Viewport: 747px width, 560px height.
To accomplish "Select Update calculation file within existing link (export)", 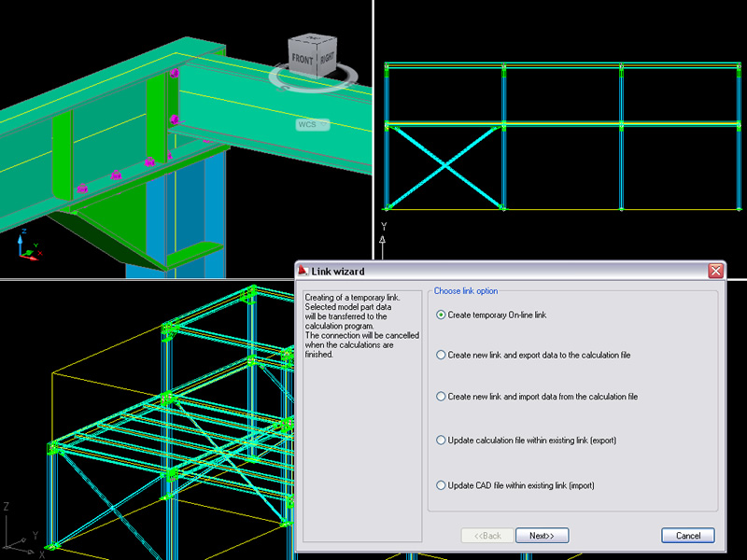I will [x=442, y=440].
